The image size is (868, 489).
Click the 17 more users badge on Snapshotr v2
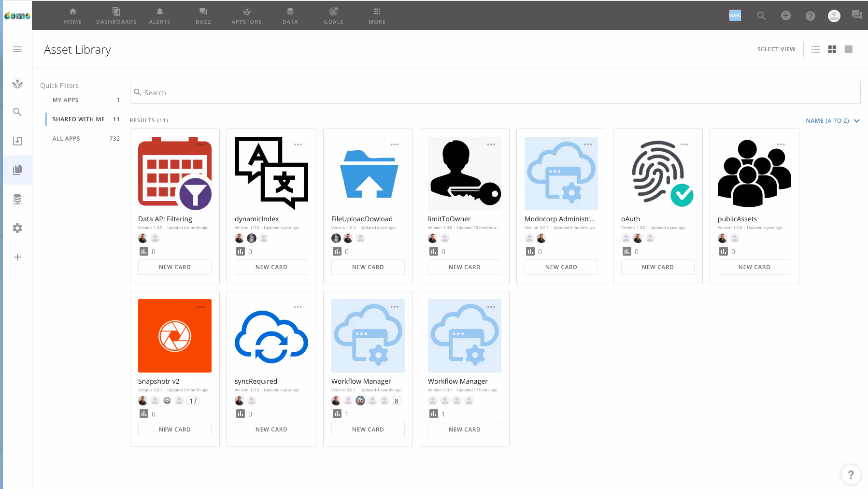pyautogui.click(x=193, y=401)
